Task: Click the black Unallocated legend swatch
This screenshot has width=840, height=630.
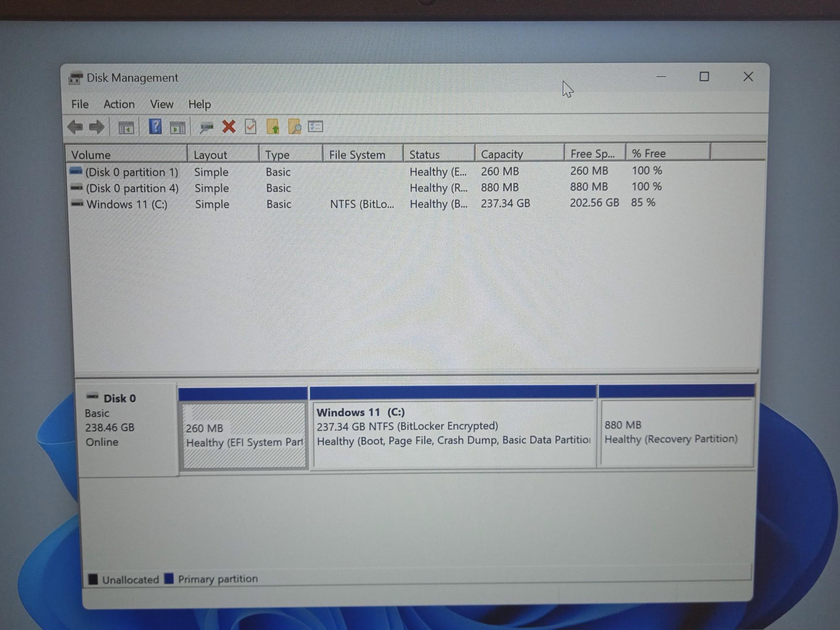Action: (x=93, y=580)
